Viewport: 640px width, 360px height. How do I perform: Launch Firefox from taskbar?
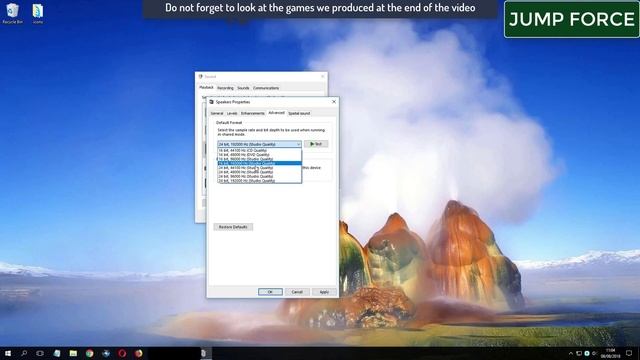[x=138, y=353]
